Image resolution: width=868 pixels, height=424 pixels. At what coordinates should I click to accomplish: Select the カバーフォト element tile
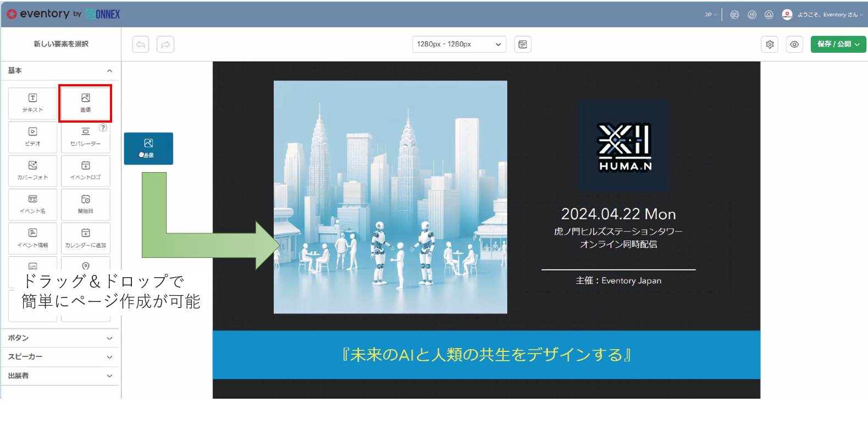pyautogui.click(x=32, y=170)
